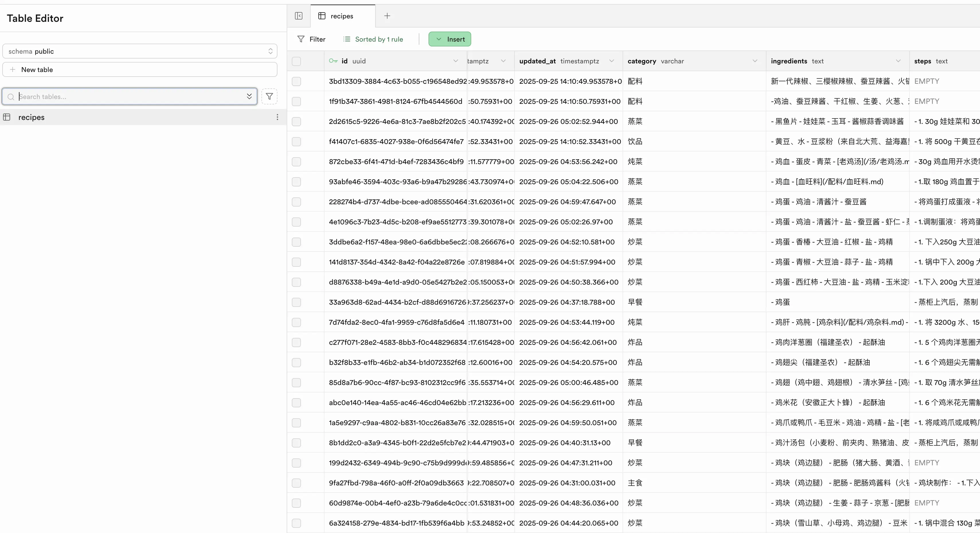Select recipes in the table list
This screenshot has width=980, height=533.
coord(32,117)
